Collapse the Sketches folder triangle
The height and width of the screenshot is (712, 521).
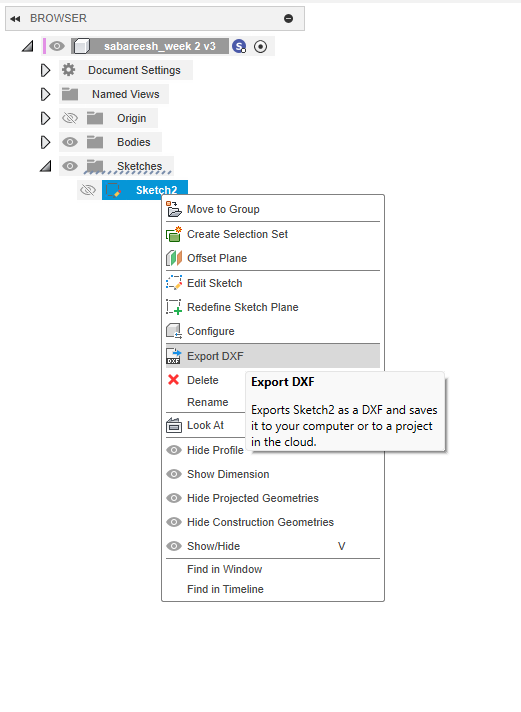click(x=45, y=167)
